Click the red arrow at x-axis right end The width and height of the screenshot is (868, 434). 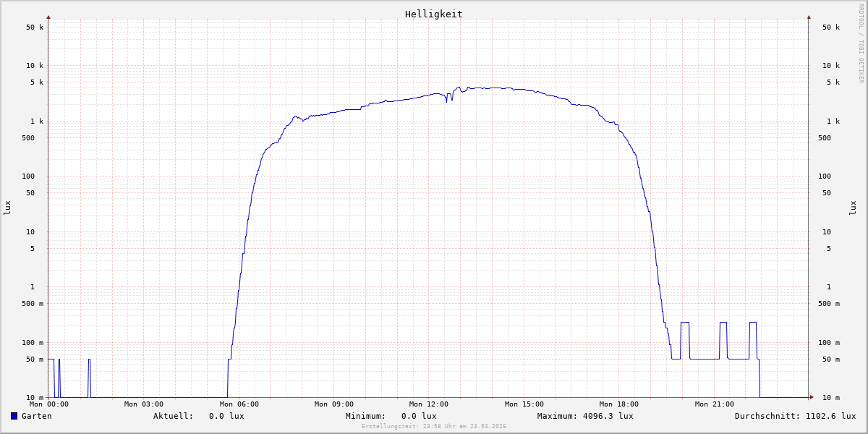[x=812, y=397]
